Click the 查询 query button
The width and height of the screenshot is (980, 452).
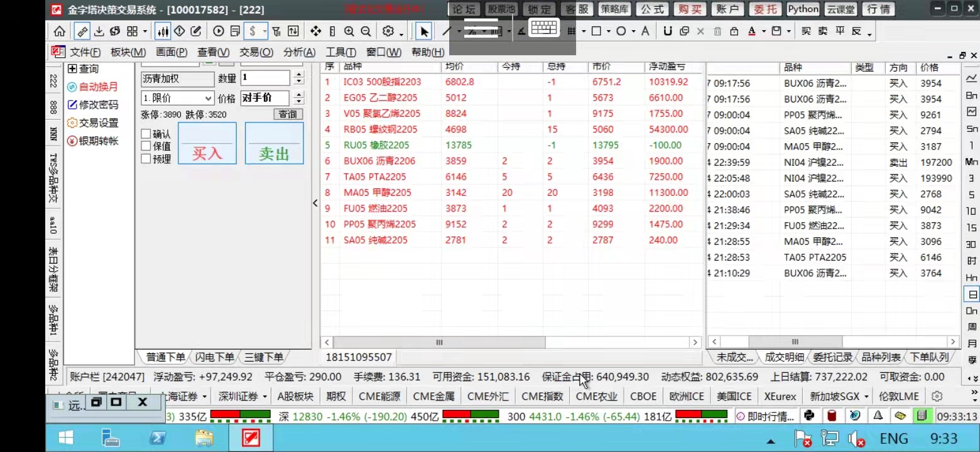(x=288, y=114)
